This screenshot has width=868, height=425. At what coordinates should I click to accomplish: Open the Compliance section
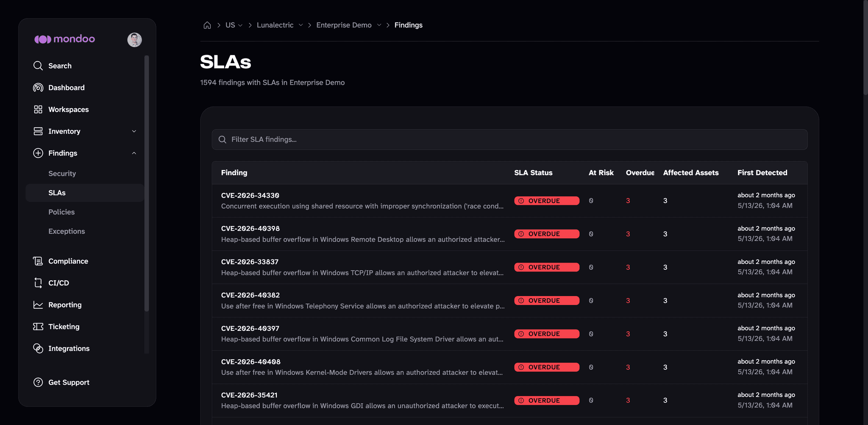pyautogui.click(x=68, y=261)
